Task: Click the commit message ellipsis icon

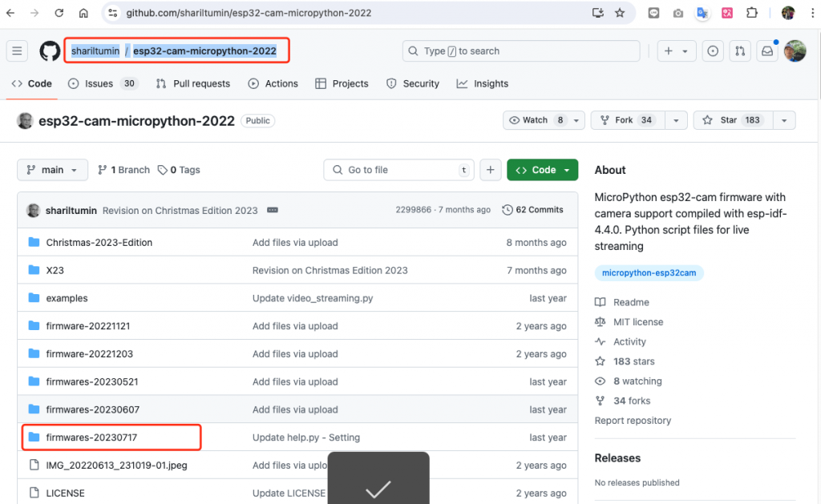Action: (273, 210)
